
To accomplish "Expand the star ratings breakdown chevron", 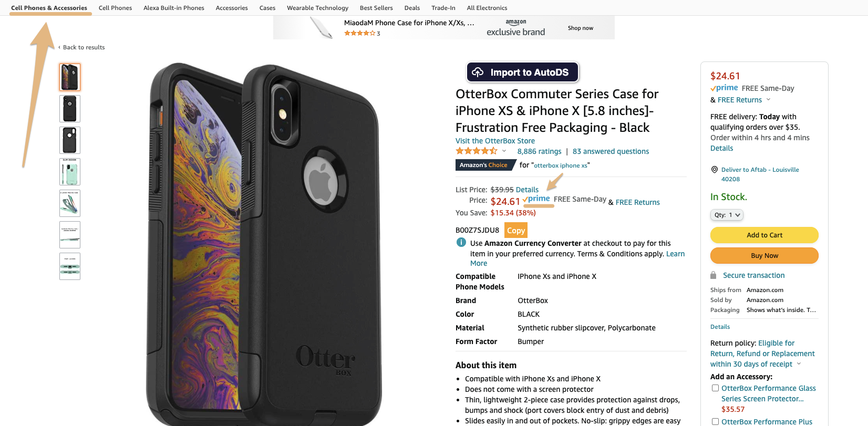I will (504, 151).
